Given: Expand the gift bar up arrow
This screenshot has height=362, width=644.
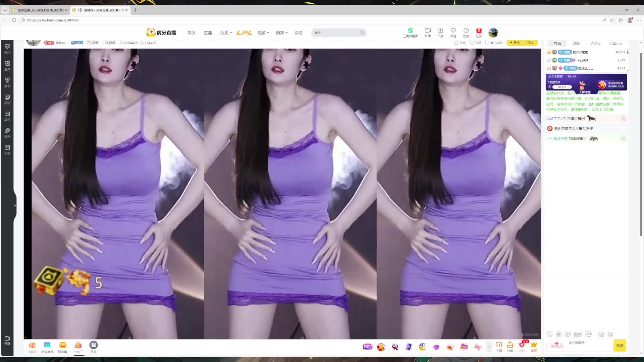Looking at the screenshot, I should point(489,347).
